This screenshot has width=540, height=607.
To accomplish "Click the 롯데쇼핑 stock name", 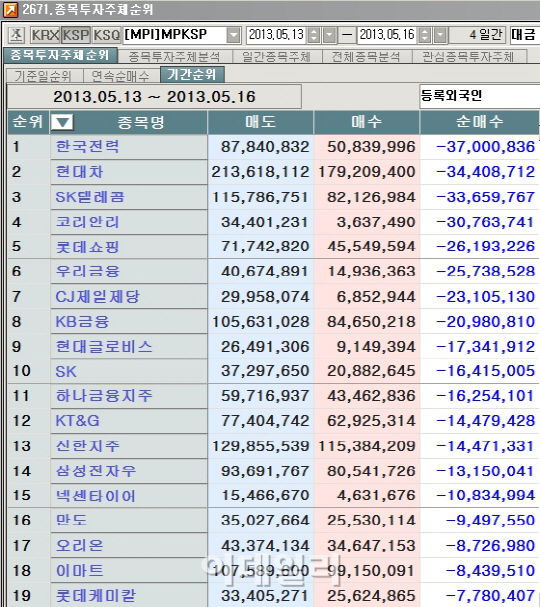I will [x=87, y=247].
